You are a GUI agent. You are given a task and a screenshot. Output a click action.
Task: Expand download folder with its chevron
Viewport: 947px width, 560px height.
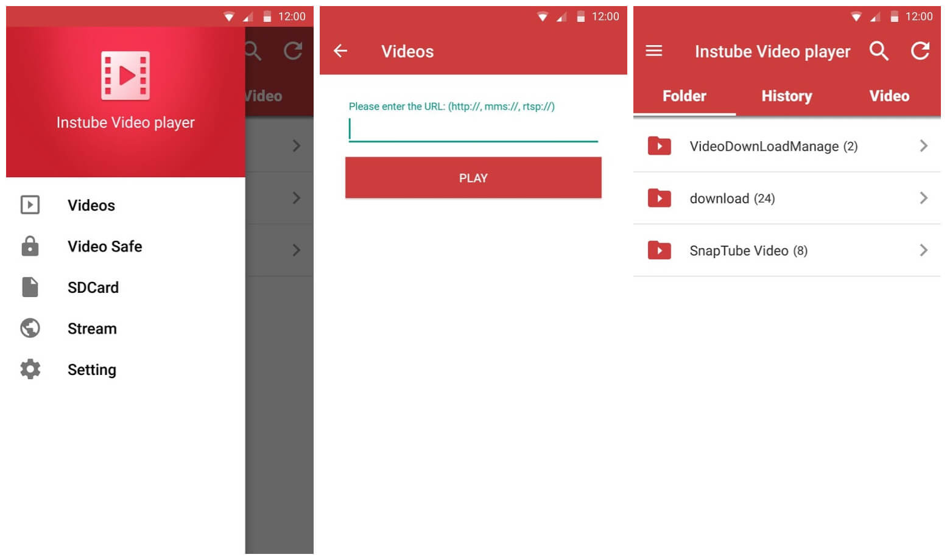(x=924, y=198)
